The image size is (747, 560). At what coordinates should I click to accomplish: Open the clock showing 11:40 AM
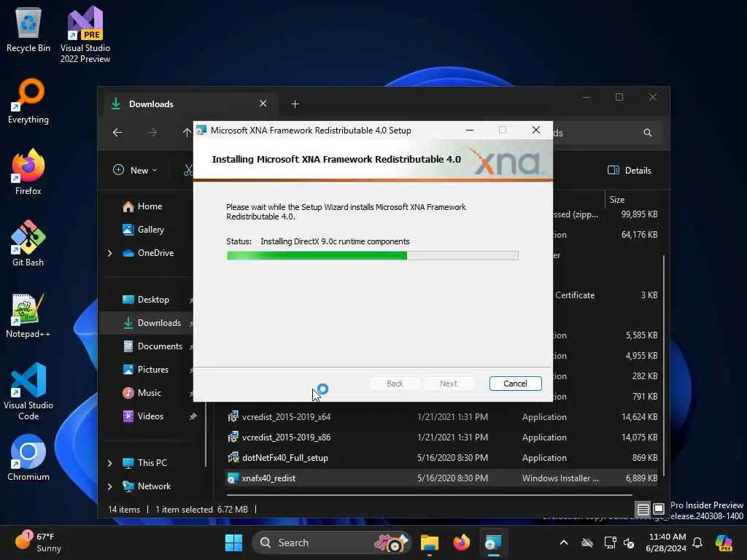[666, 542]
